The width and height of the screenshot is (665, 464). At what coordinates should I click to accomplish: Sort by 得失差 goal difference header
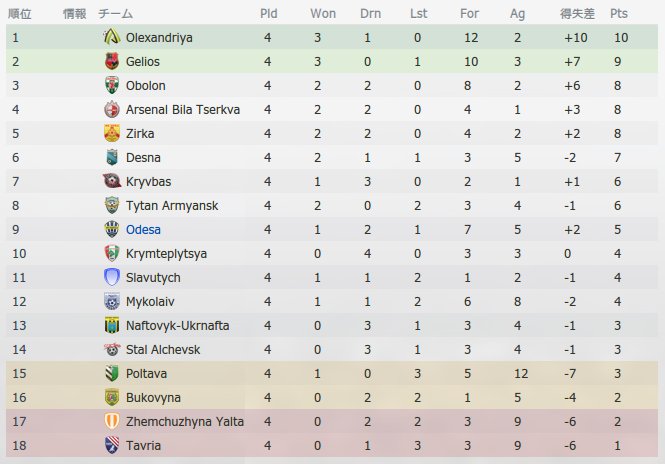point(577,14)
